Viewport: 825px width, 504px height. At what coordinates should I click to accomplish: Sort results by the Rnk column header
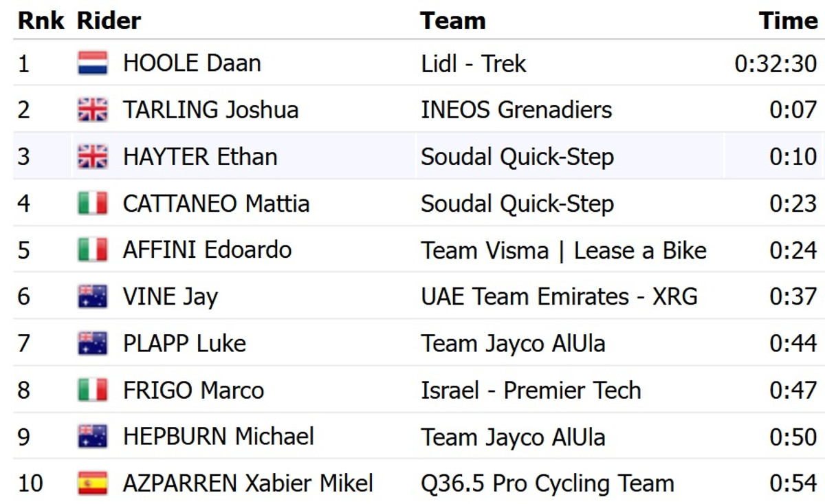[x=41, y=21]
